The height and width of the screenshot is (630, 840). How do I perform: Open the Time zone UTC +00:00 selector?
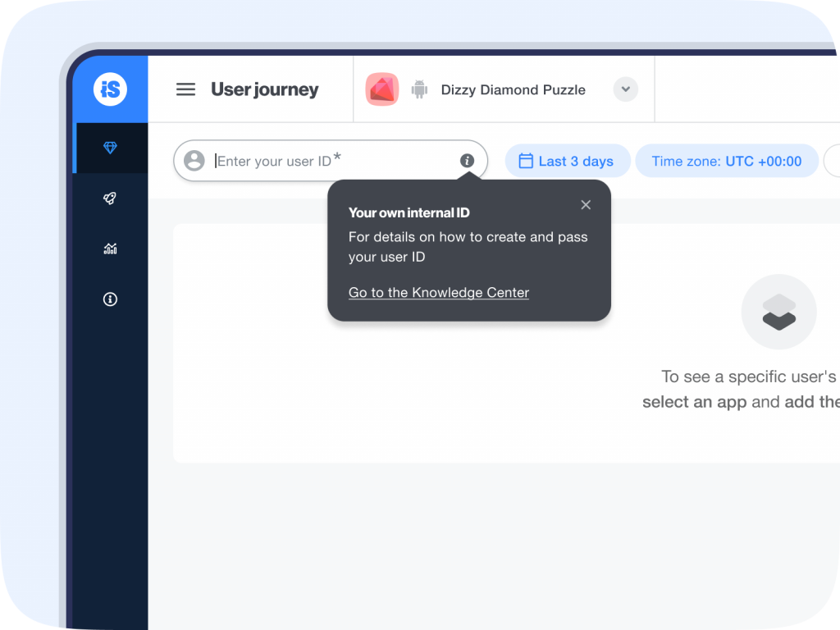tap(726, 161)
